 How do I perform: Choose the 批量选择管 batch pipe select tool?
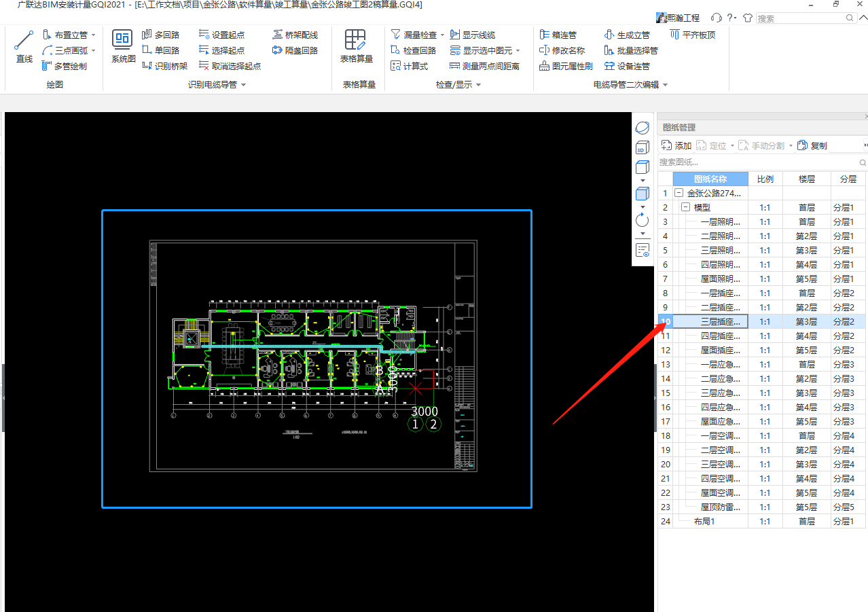631,50
